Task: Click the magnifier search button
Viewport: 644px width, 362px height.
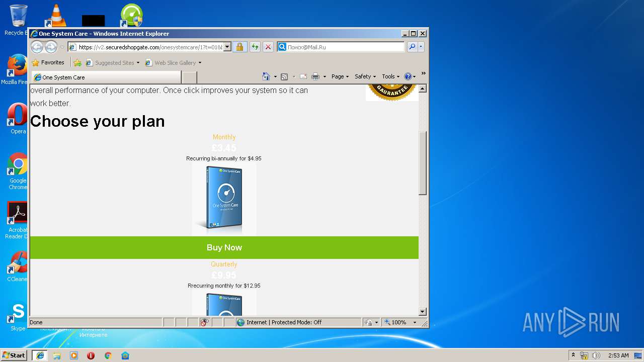Action: coord(412,47)
